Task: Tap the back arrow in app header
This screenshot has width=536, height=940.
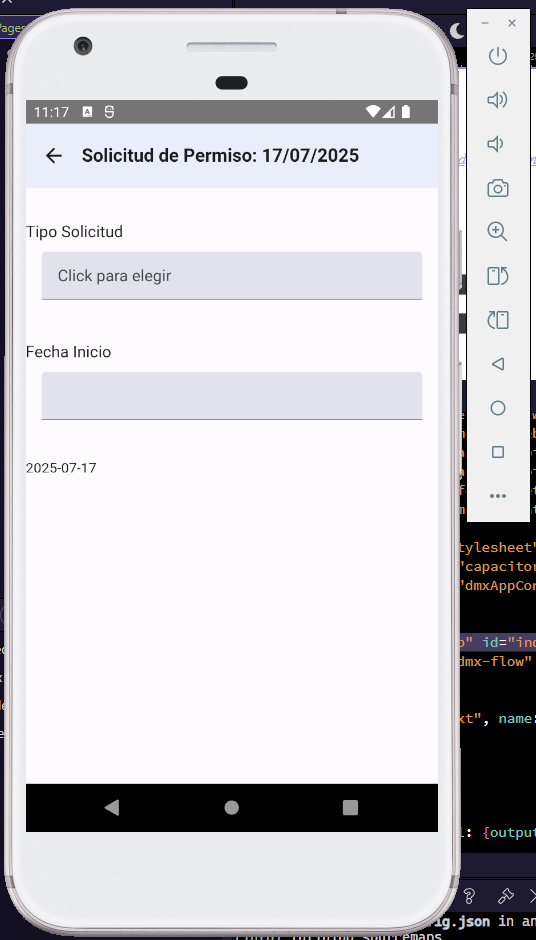Action: (54, 156)
